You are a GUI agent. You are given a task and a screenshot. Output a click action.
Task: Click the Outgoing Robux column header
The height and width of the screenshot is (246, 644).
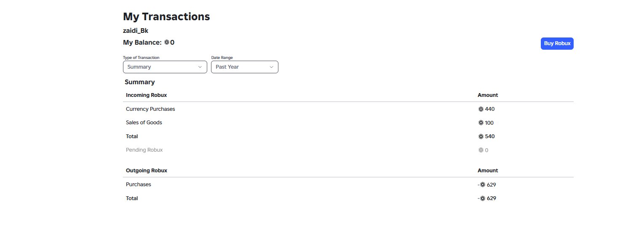(x=147, y=171)
